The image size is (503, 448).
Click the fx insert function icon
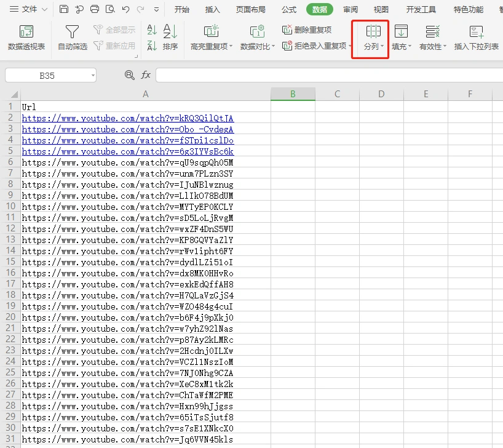click(146, 75)
